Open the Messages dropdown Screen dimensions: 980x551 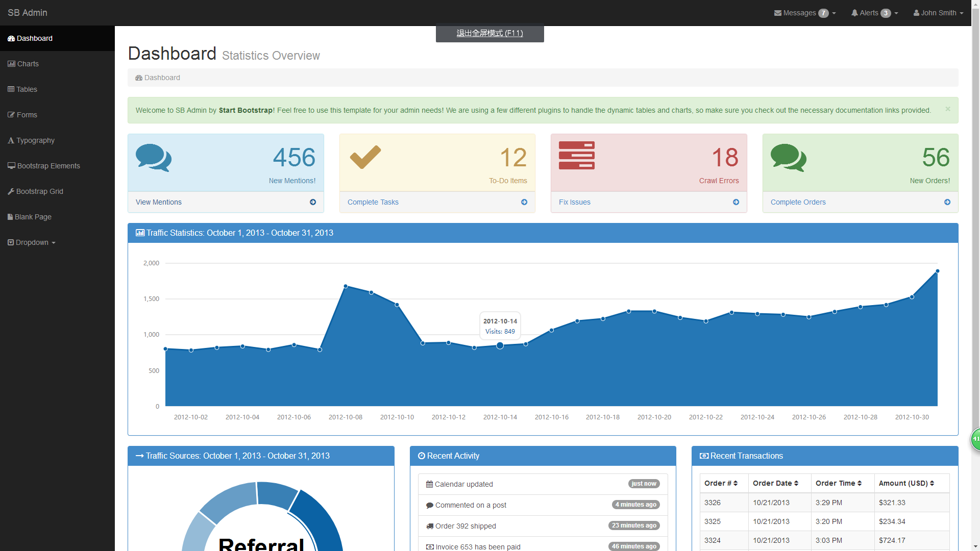coord(805,13)
